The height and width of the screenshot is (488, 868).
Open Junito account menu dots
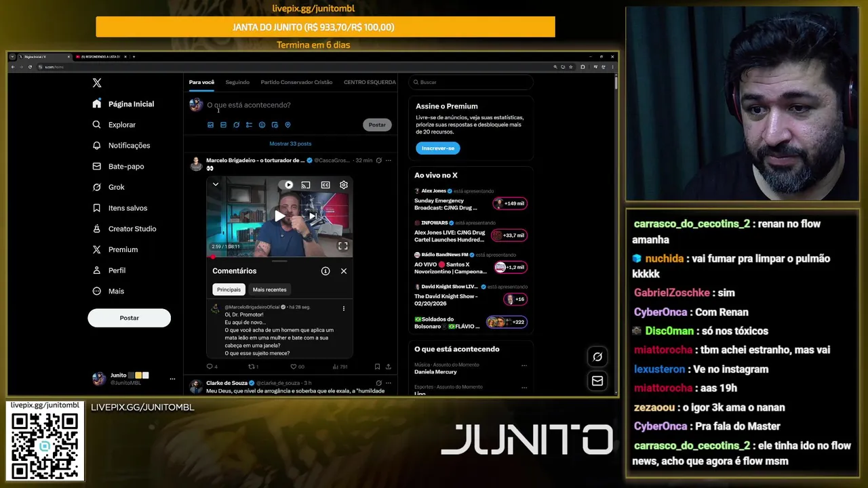coord(172,379)
